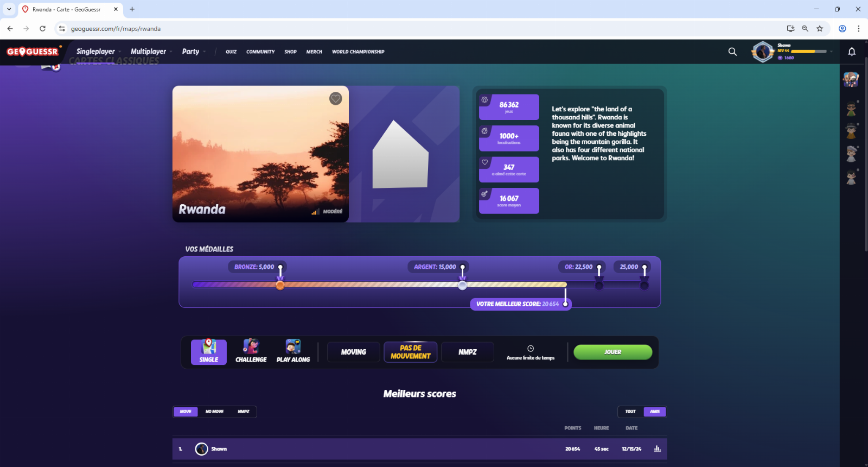Screen dimensions: 868x467
Task: Switch leaderboard to No Move tab
Action: [214, 412]
